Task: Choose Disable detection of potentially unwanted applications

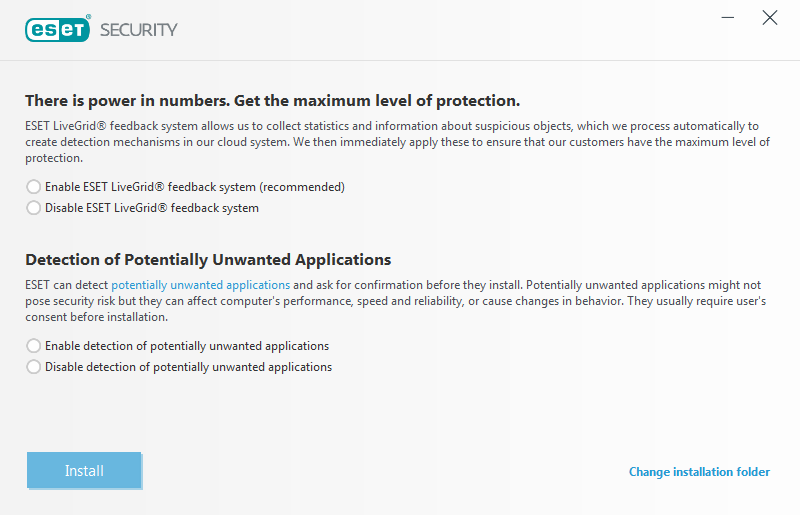Action: pos(34,367)
